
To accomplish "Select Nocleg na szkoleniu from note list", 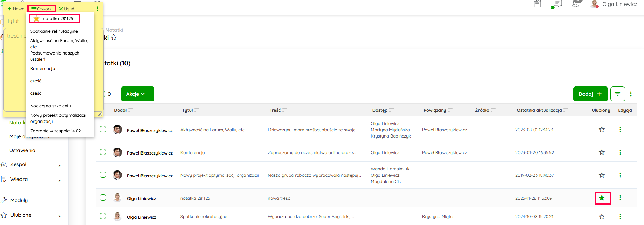I will (50, 106).
